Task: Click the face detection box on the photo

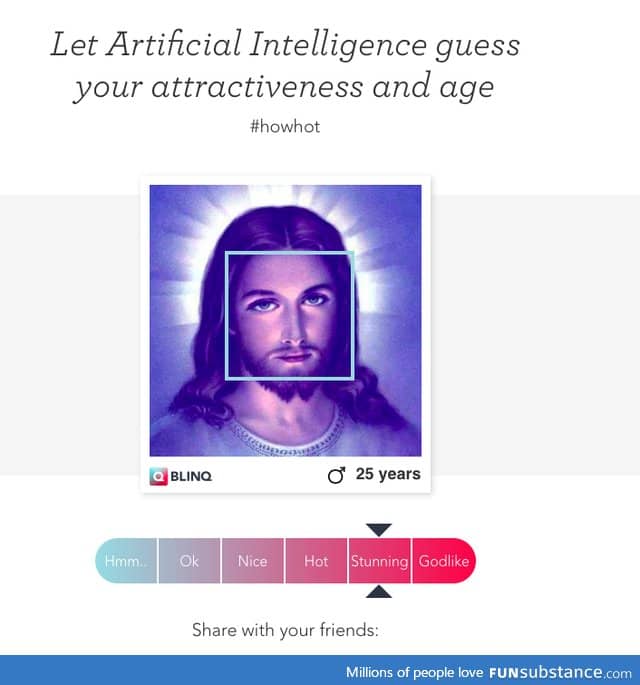Action: click(290, 316)
